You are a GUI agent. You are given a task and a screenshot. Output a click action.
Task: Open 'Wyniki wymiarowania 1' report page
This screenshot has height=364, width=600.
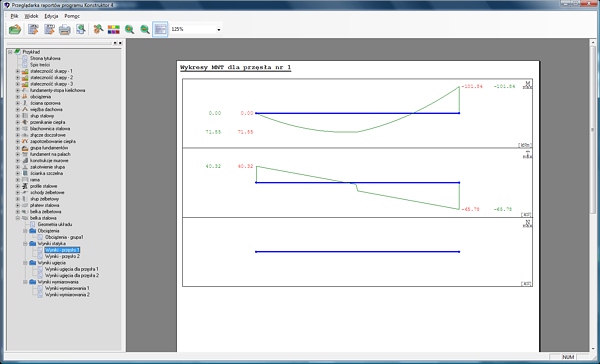click(x=67, y=288)
